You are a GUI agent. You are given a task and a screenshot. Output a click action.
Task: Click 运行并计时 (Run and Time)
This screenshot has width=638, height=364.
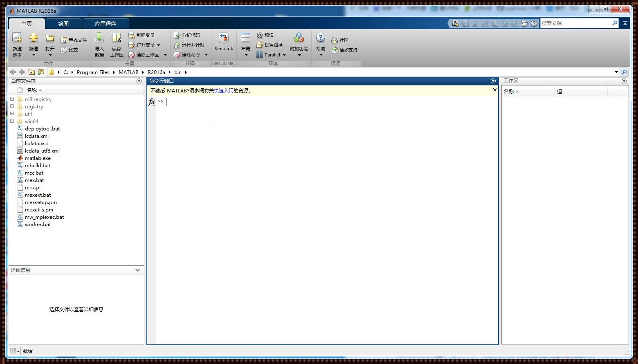pyautogui.click(x=189, y=45)
